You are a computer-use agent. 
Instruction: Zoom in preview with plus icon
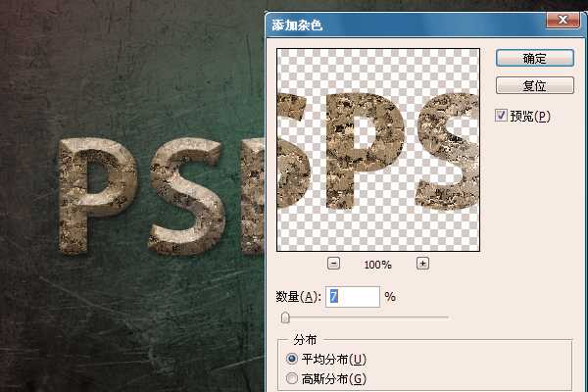click(x=423, y=264)
